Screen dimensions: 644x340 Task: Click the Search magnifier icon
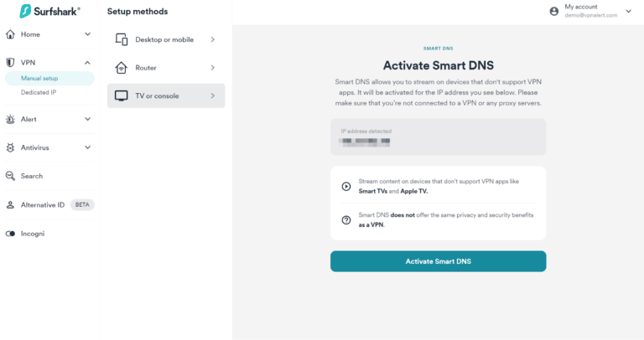(10, 176)
